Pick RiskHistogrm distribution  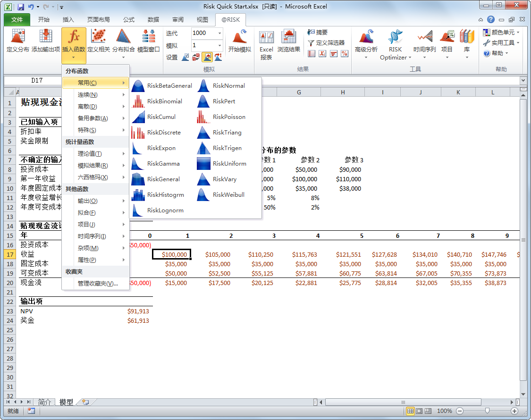coord(158,195)
